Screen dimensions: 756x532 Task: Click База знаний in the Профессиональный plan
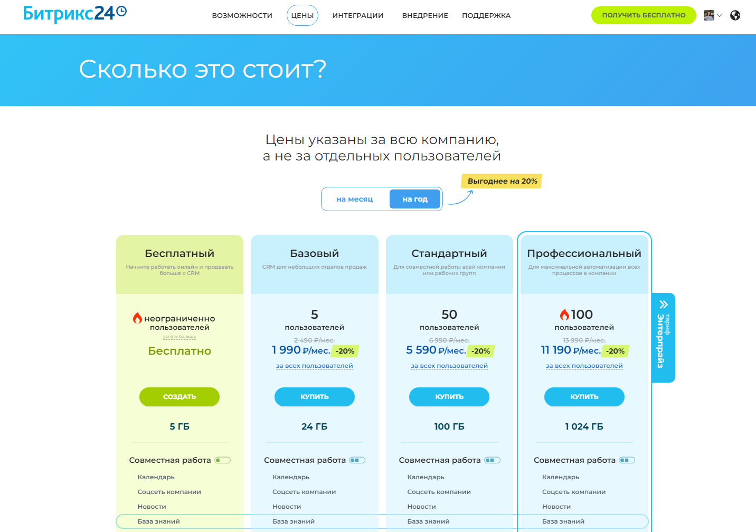[x=563, y=521]
